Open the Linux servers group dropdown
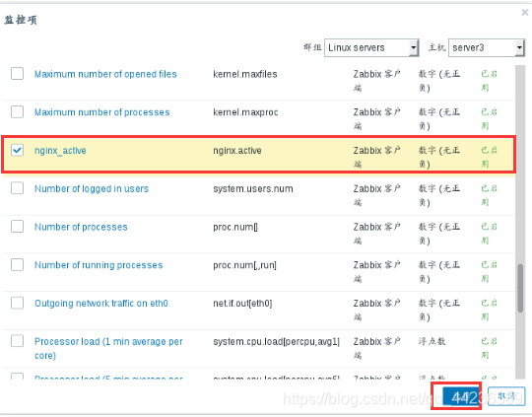Screen dimensions: 532x417 [x=371, y=47]
